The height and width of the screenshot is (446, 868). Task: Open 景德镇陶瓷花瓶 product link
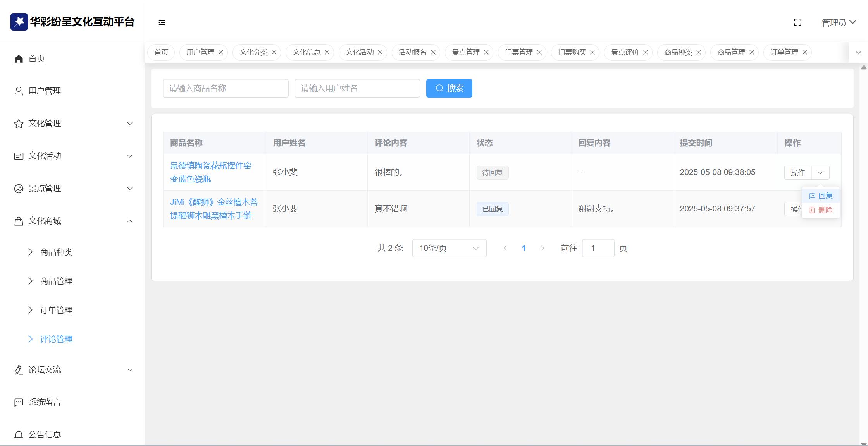[210, 172]
